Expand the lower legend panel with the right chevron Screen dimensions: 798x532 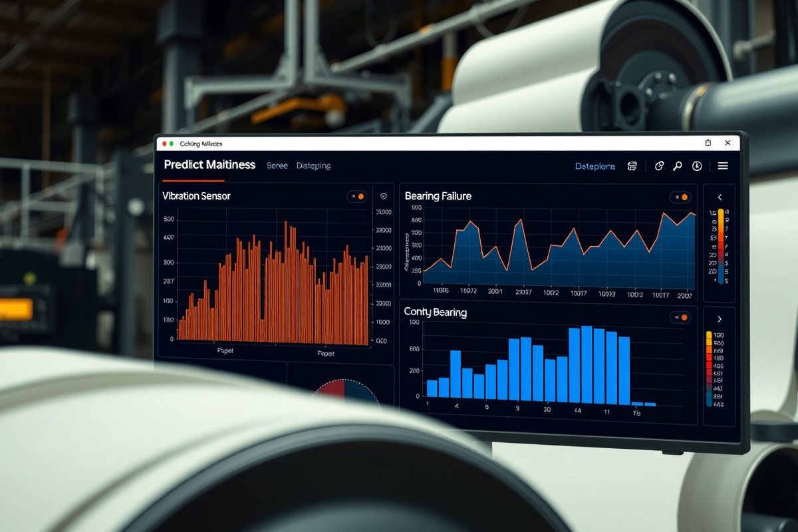click(720, 319)
